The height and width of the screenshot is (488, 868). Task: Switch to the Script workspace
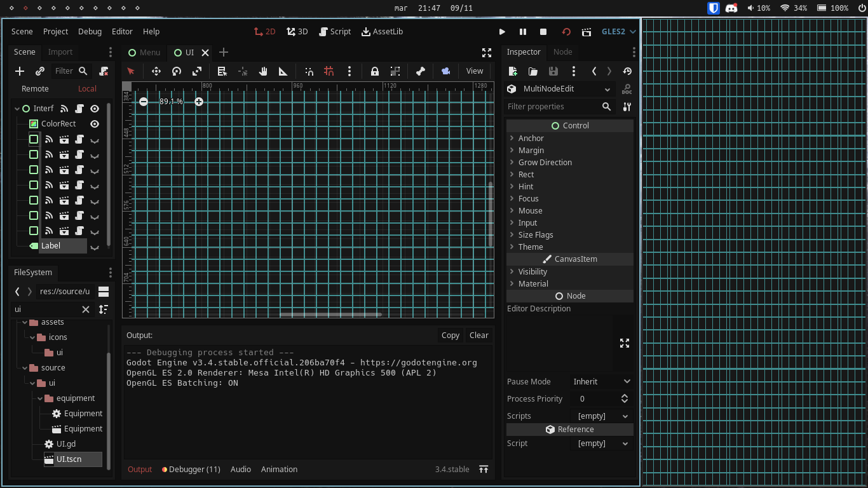tap(335, 32)
